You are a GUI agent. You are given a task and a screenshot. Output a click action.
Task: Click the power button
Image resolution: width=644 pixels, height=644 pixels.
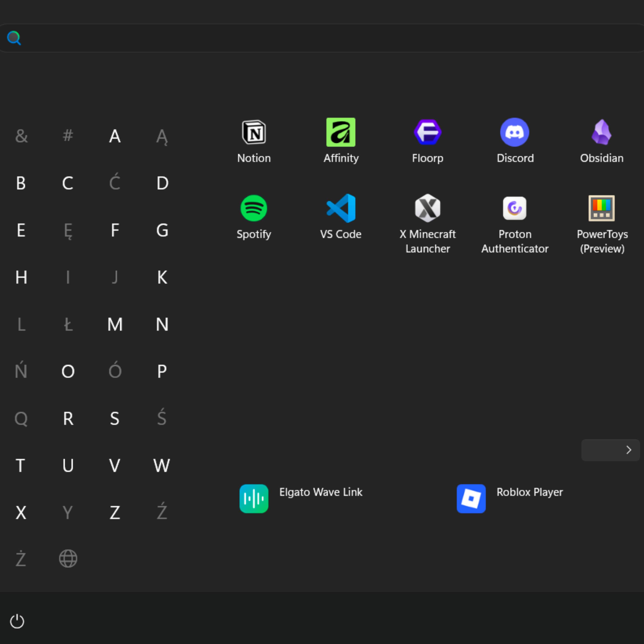17,621
